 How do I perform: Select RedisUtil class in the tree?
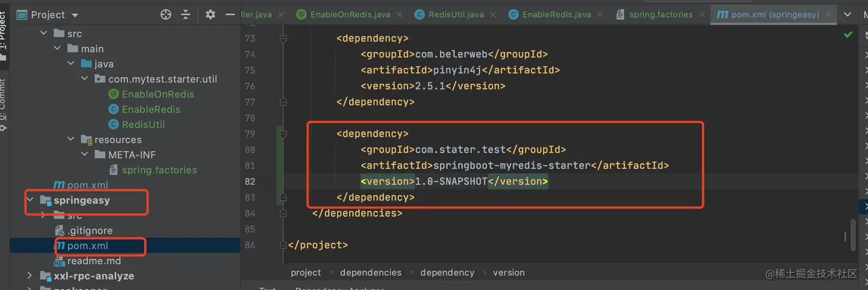144,124
